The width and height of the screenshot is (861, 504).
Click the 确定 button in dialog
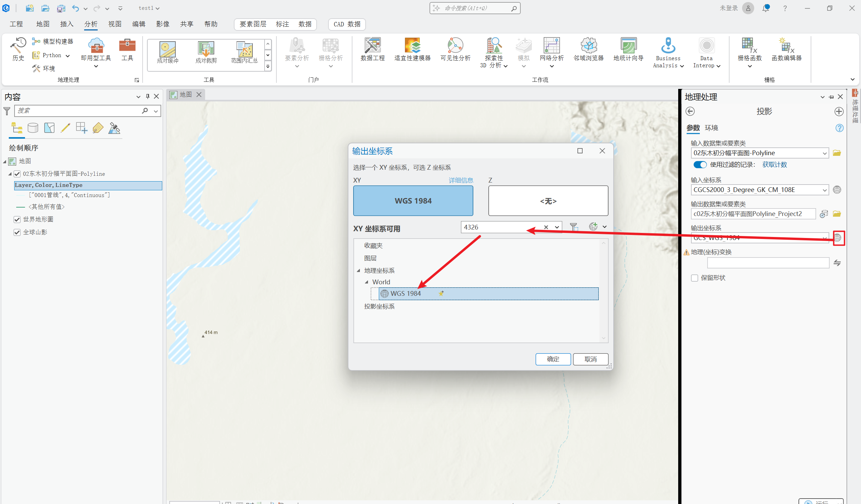[553, 359]
